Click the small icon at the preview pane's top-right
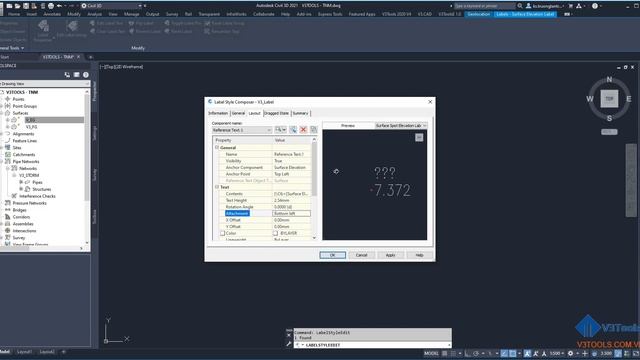The width and height of the screenshot is (640, 360). coord(419,138)
